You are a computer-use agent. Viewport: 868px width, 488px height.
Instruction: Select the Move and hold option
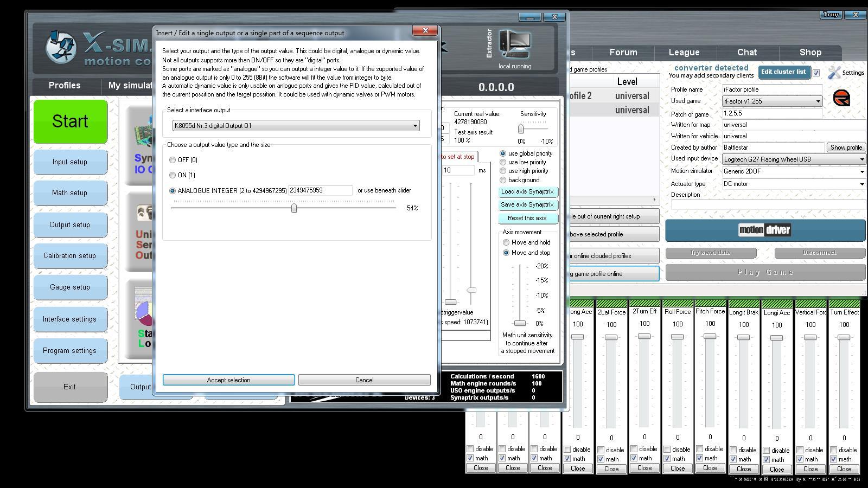tap(506, 242)
